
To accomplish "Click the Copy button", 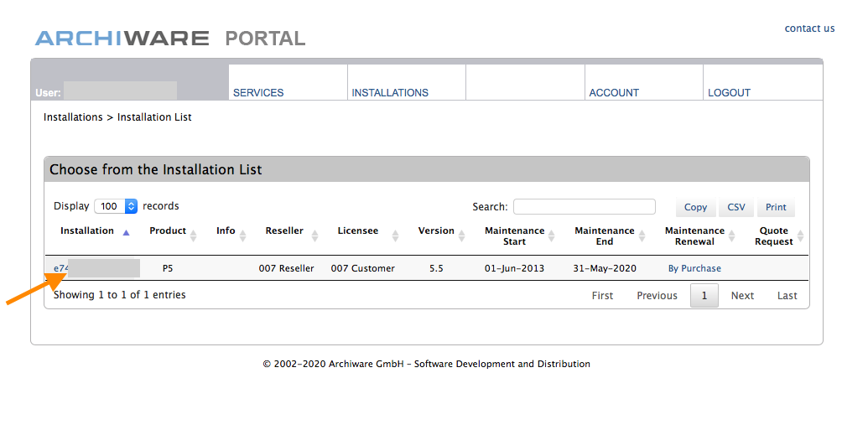I will [695, 207].
